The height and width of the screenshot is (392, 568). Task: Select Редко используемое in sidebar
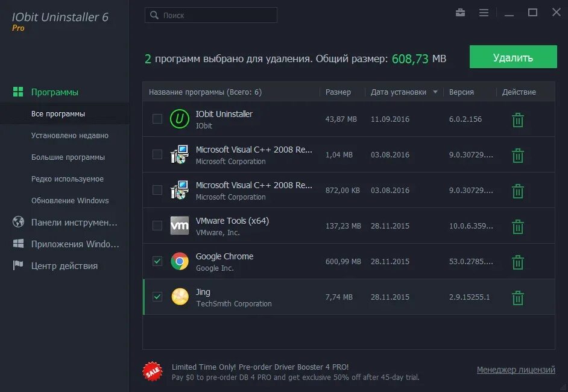click(x=68, y=179)
